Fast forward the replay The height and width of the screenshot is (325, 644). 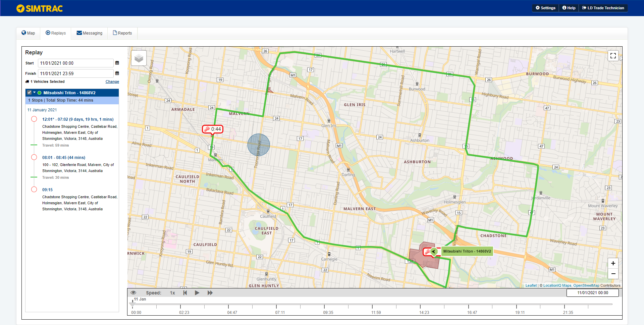click(210, 293)
